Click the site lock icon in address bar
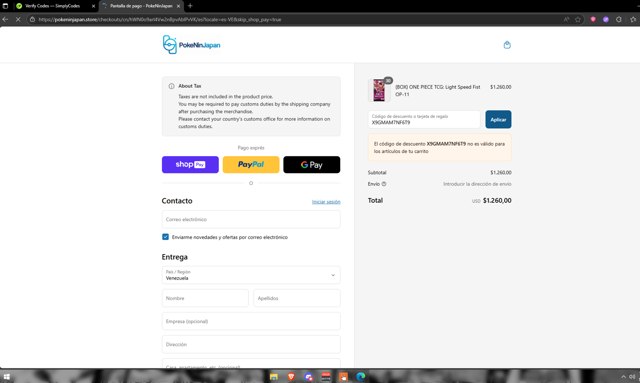This screenshot has width=640, height=383. coord(32,19)
